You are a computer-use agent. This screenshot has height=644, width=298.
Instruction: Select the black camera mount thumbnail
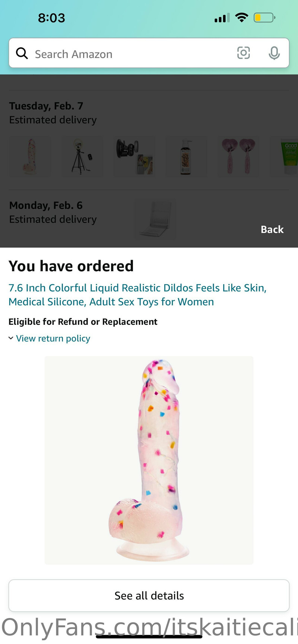[x=134, y=157]
